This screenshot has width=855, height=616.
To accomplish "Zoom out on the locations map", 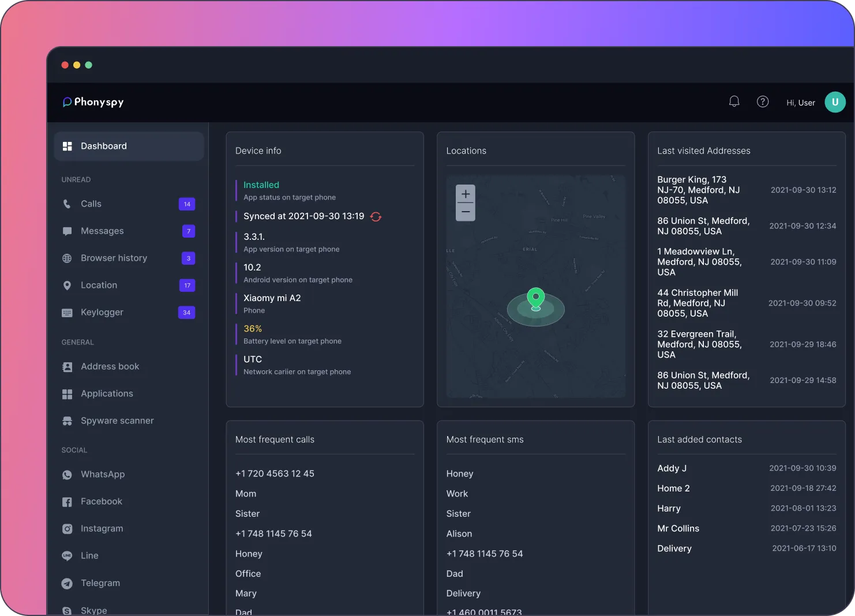I will [466, 212].
